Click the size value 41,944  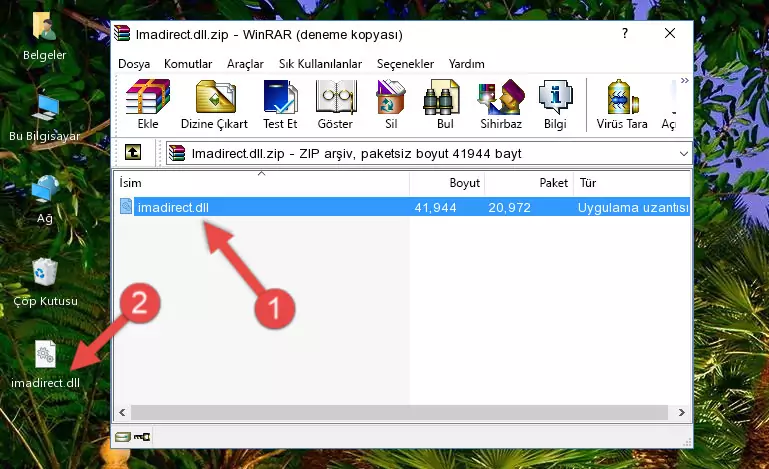pos(436,208)
